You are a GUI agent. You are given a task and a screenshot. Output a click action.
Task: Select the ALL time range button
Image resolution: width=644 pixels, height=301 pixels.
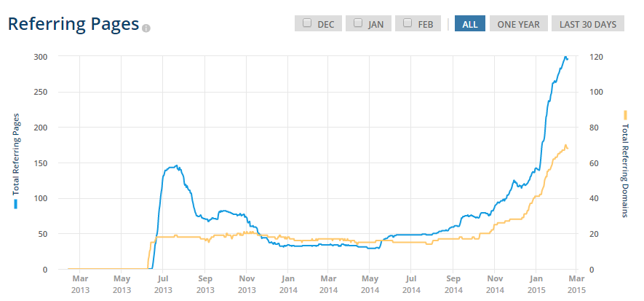click(469, 24)
